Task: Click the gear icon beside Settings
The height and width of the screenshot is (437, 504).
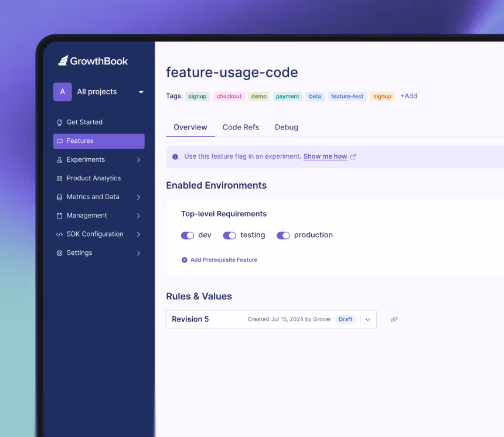Action: tap(59, 253)
